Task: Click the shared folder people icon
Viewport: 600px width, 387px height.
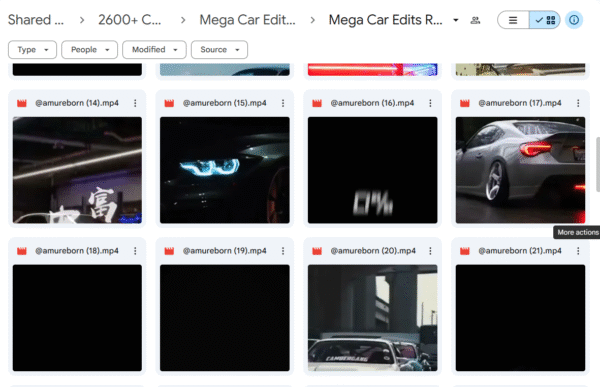Action: (x=475, y=20)
